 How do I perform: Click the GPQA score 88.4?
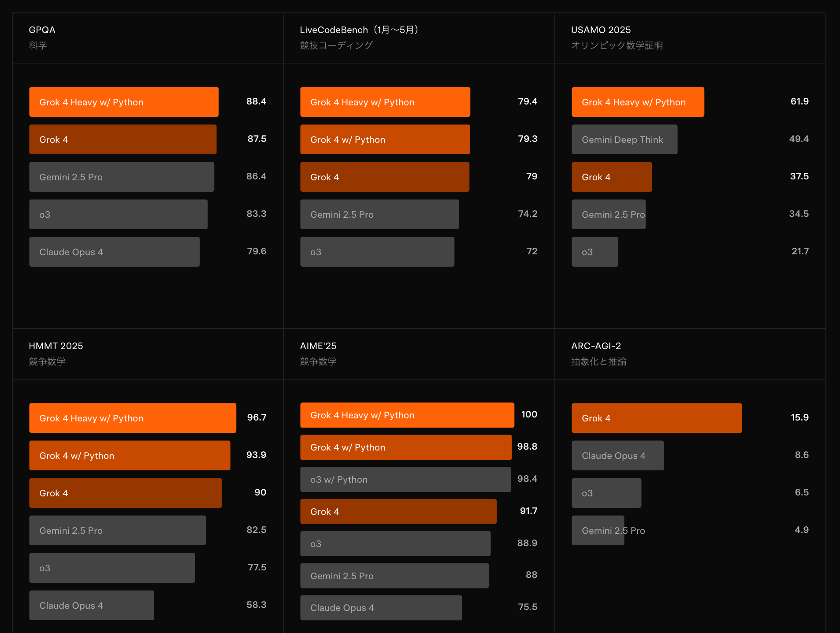pyautogui.click(x=256, y=101)
